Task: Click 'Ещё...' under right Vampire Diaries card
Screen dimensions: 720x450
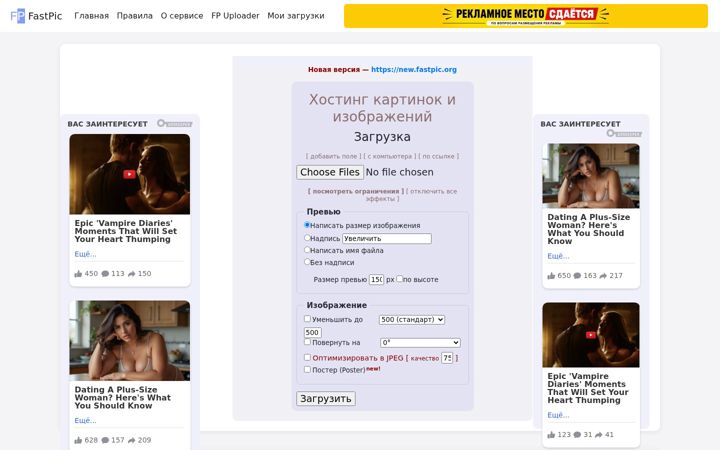Action: coord(558,415)
